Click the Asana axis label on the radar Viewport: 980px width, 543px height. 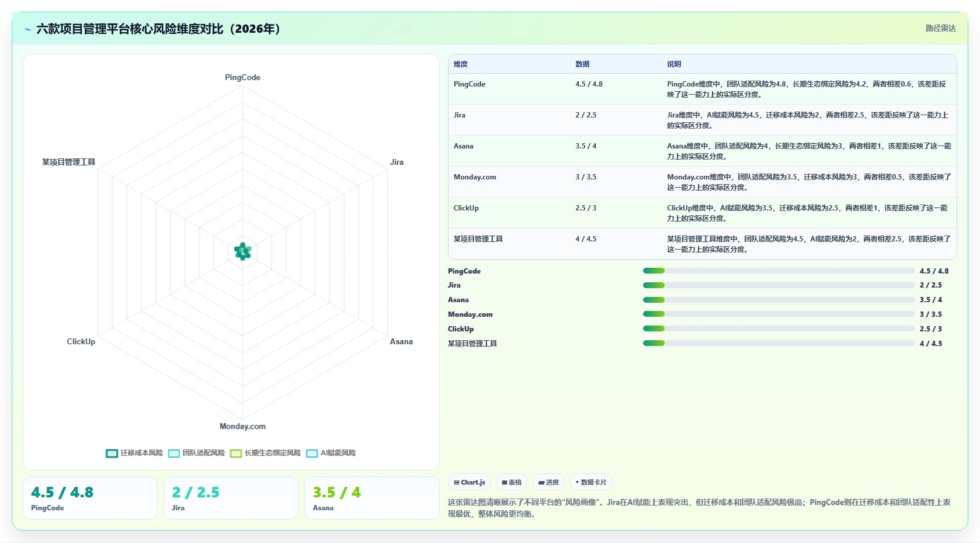point(401,341)
